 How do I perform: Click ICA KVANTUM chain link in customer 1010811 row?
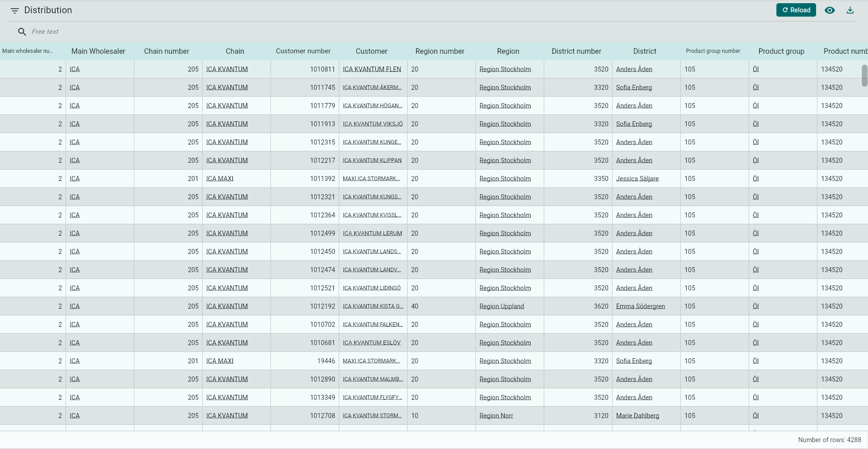coord(227,69)
